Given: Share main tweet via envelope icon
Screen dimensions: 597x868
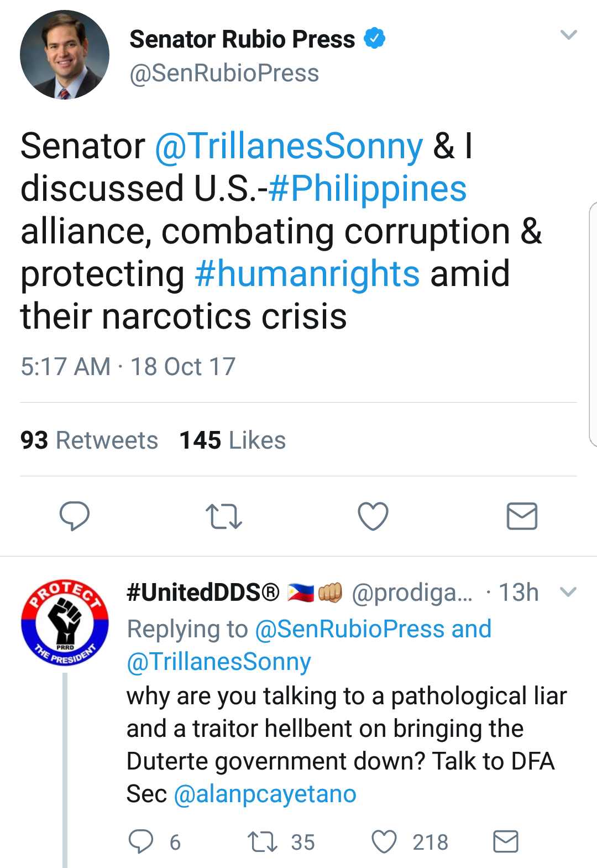Looking at the screenshot, I should (522, 516).
